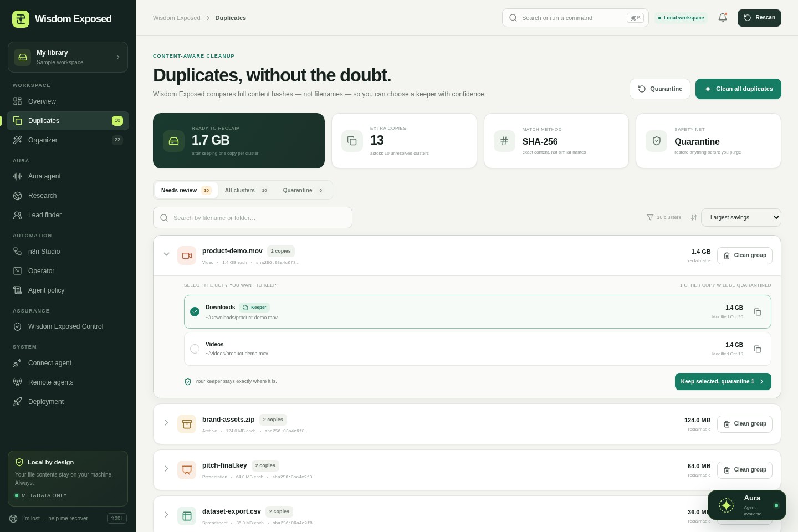Click Keep selected, quarantine 1
798x532 pixels.
click(723, 382)
